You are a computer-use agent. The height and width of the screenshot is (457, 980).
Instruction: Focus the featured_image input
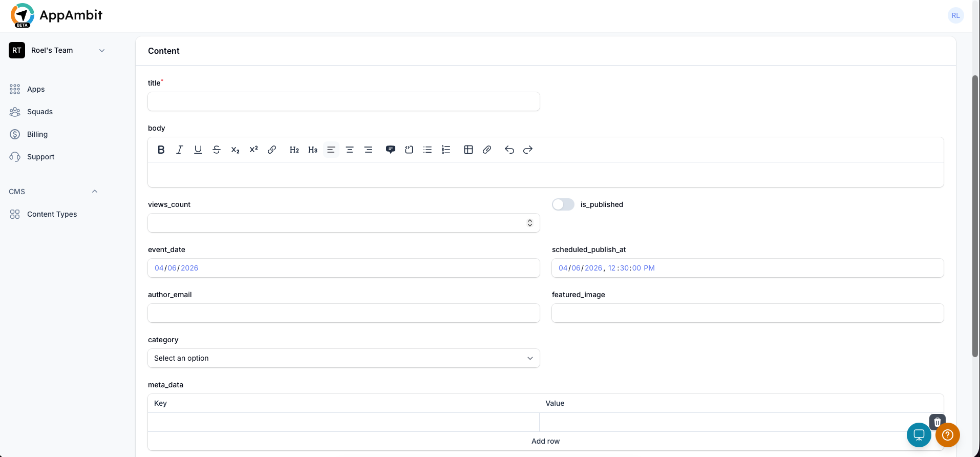748,313
